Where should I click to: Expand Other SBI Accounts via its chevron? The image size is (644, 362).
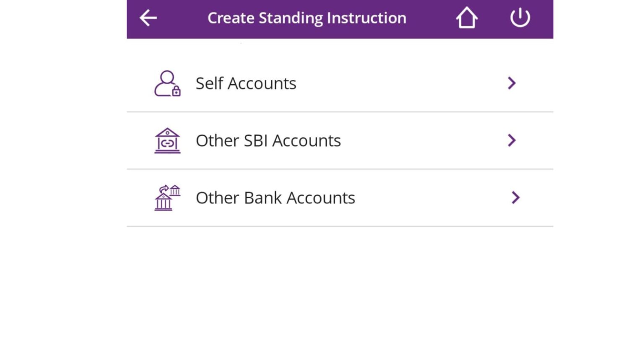[x=512, y=140]
